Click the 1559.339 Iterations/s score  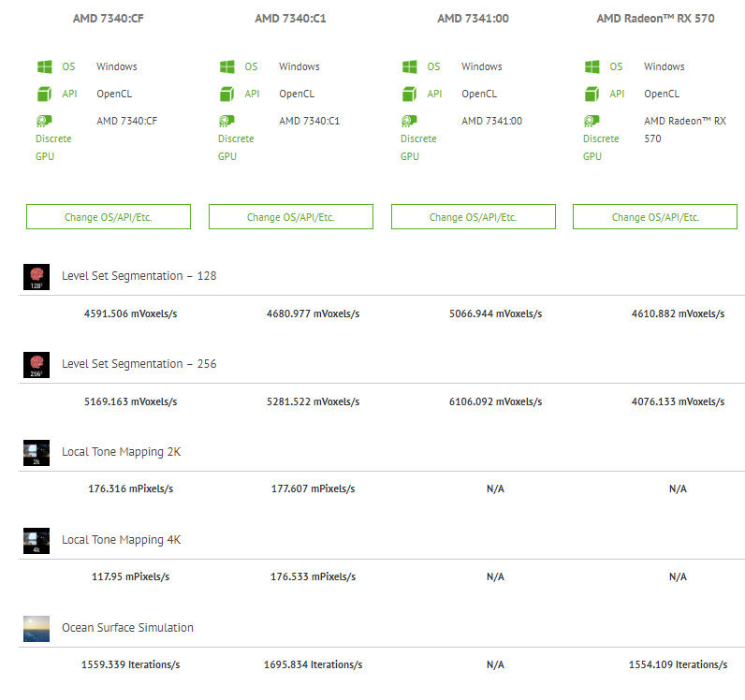(x=131, y=664)
